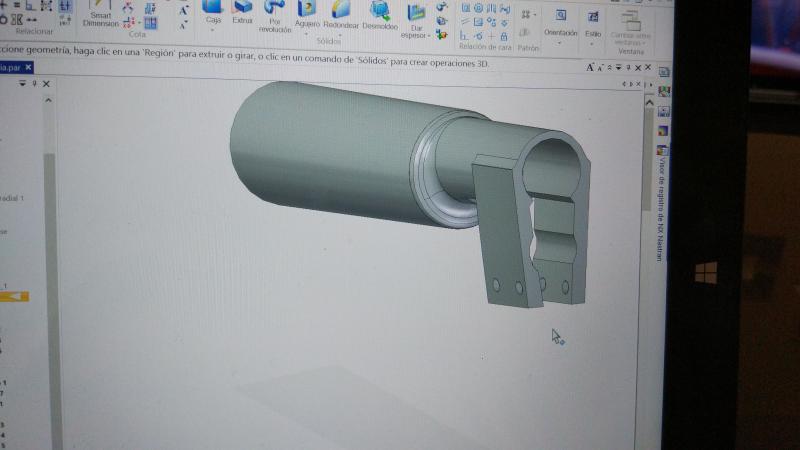Close the left PathFinder panel
This screenshot has height=450, width=800.
tap(46, 84)
